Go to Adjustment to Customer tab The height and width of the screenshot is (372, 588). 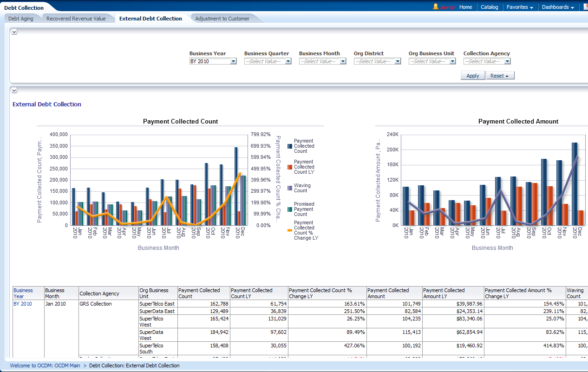222,19
